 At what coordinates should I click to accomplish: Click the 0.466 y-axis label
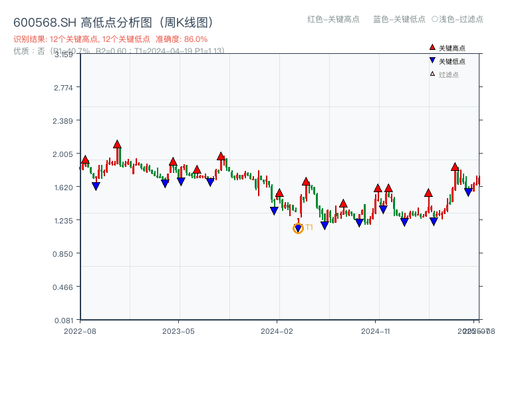pyautogui.click(x=63, y=287)
